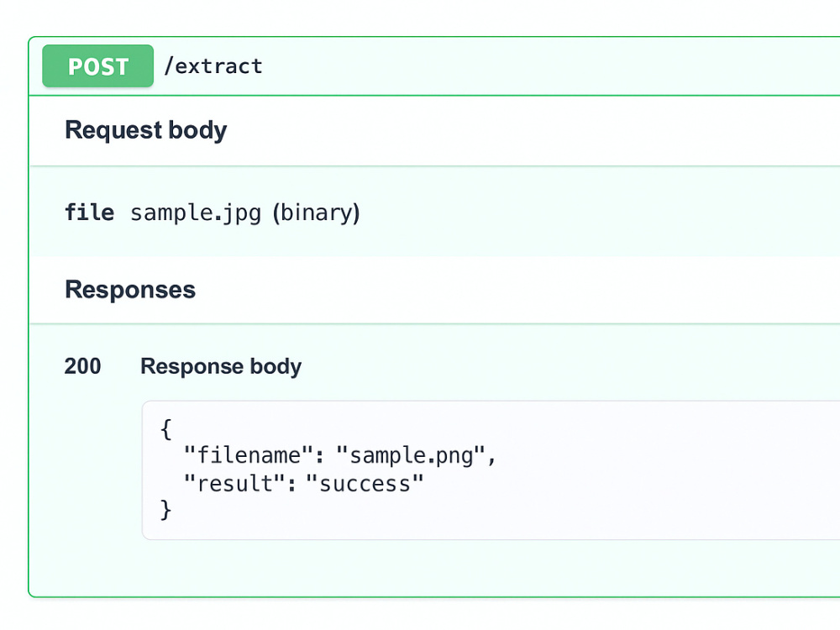The width and height of the screenshot is (840, 630).
Task: Select the "result" key in response
Action: (x=234, y=483)
